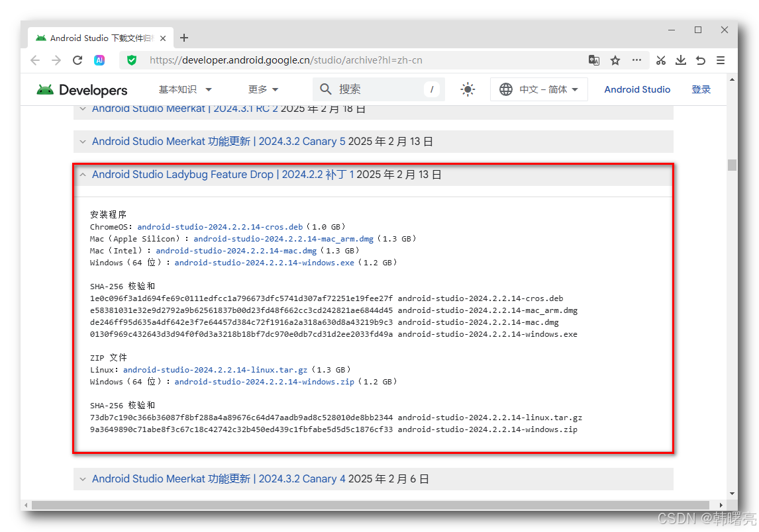Click the first SHA-256 校验和 heading

(123, 287)
